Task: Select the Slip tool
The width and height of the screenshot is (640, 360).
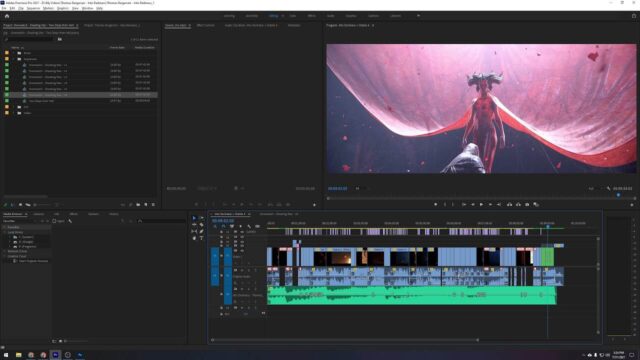Action: point(194,231)
